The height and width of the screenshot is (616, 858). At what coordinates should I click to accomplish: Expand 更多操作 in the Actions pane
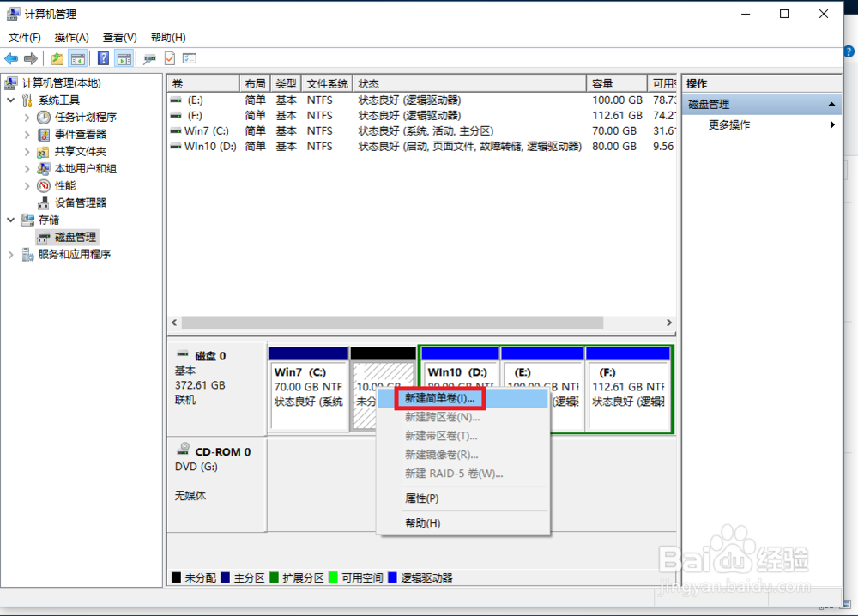(831, 124)
